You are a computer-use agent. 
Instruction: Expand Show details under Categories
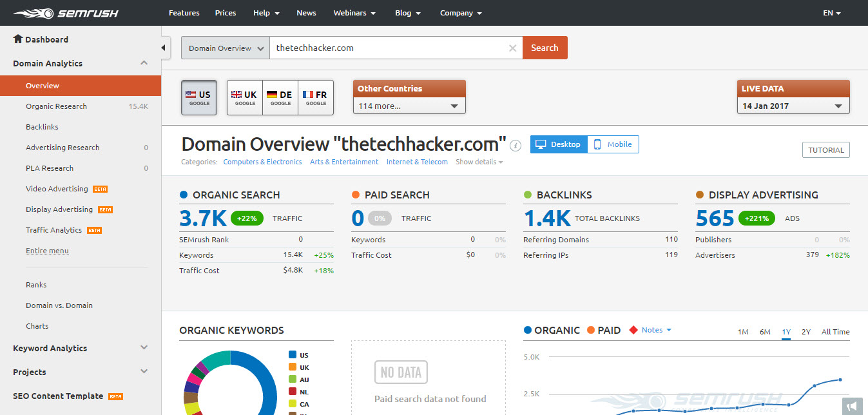pos(476,162)
